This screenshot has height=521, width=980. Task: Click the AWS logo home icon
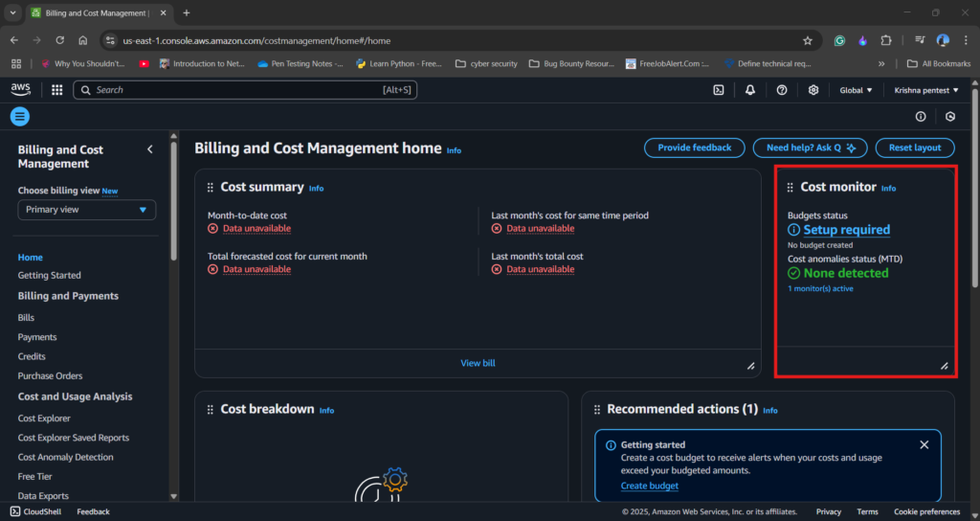pyautogui.click(x=21, y=89)
